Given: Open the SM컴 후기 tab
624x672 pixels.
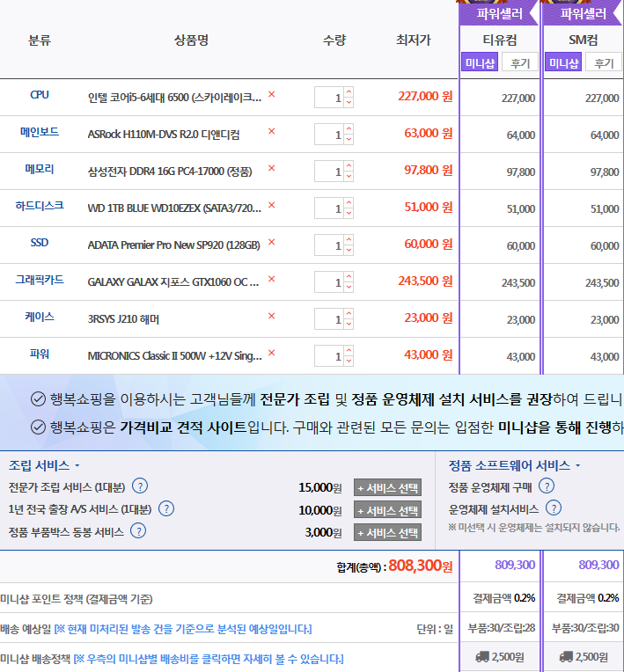Looking at the screenshot, I should click(603, 63).
